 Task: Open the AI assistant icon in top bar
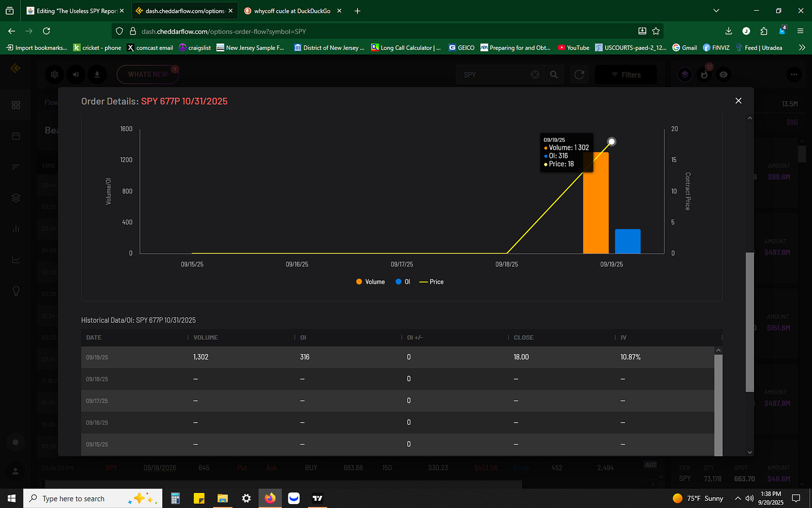pos(55,74)
